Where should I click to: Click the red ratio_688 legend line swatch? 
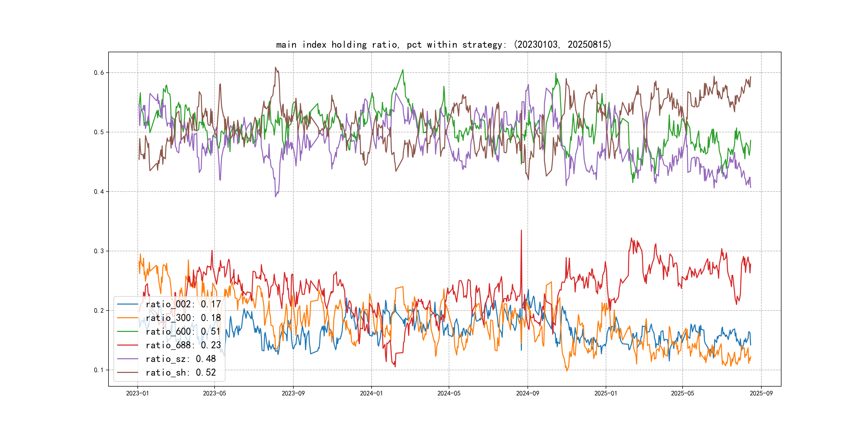(x=127, y=345)
